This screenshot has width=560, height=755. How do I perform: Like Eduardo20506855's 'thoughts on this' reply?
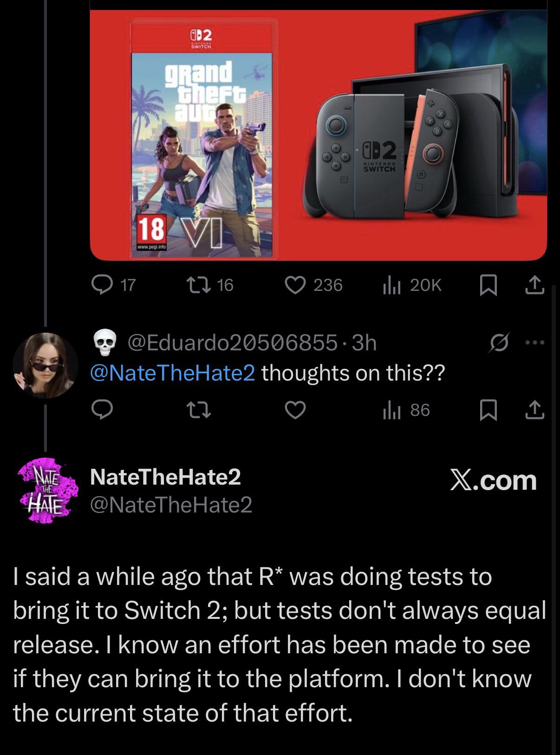pos(295,410)
